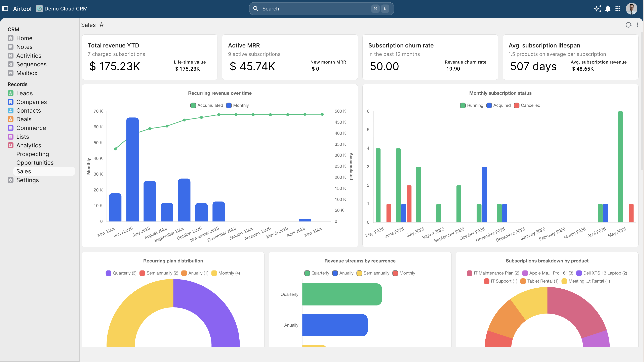Click the Deals sidebar icon
The height and width of the screenshot is (362, 644).
pyautogui.click(x=10, y=119)
